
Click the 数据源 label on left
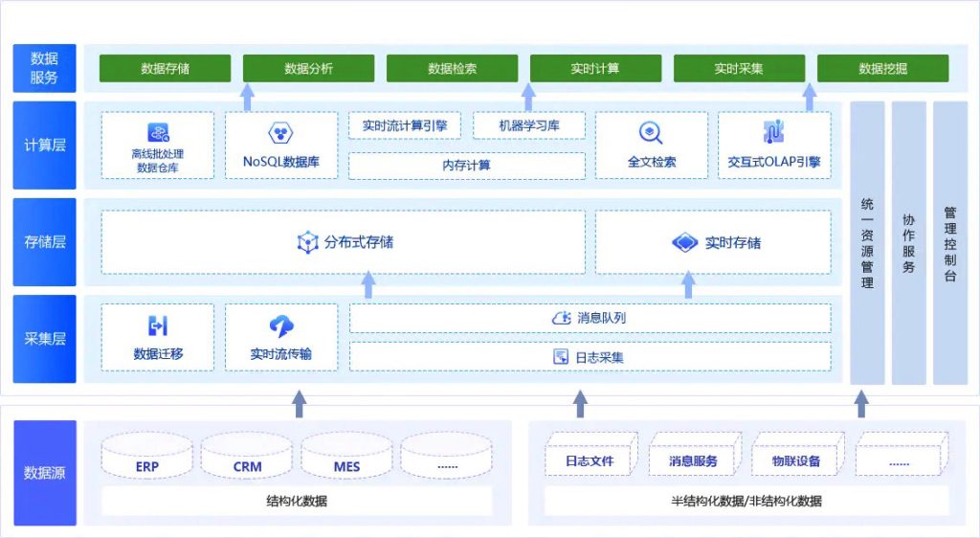(x=45, y=473)
